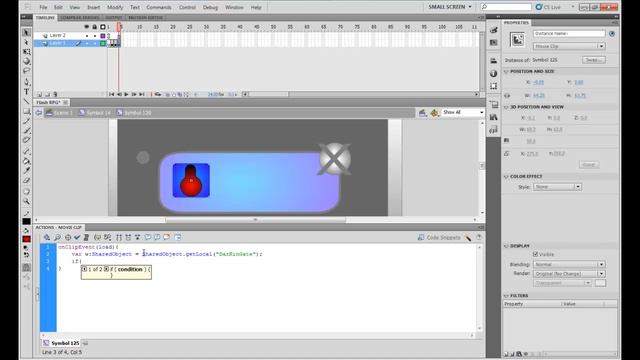Select the Line tool

(27, 101)
